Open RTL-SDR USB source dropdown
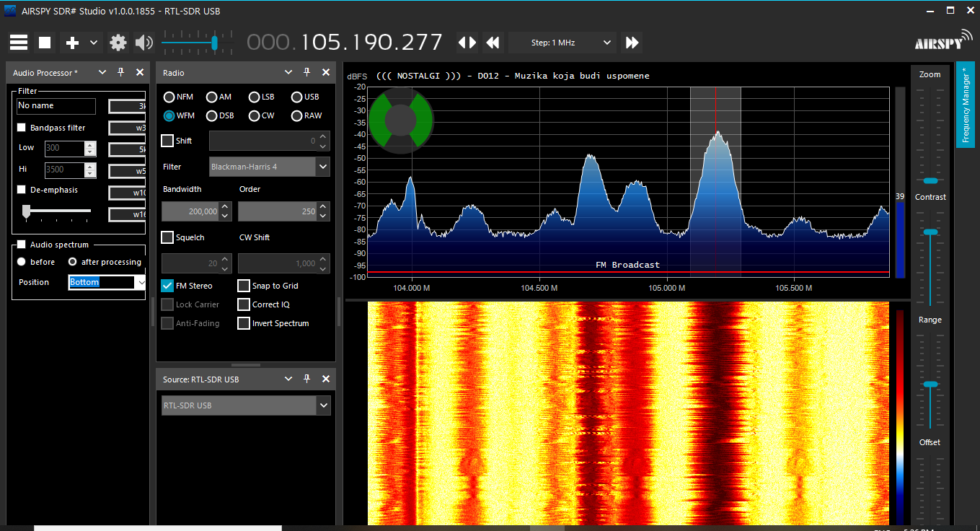980x531 pixels. click(246, 405)
